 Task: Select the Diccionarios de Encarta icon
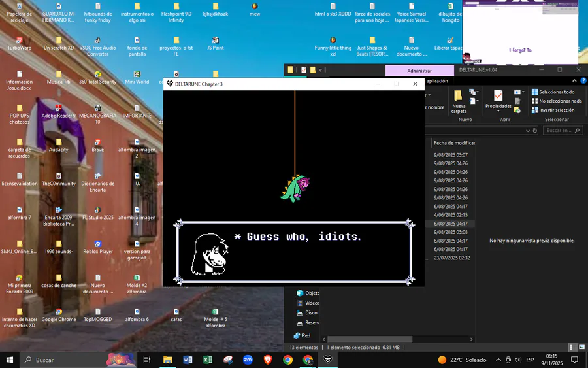[x=97, y=182]
